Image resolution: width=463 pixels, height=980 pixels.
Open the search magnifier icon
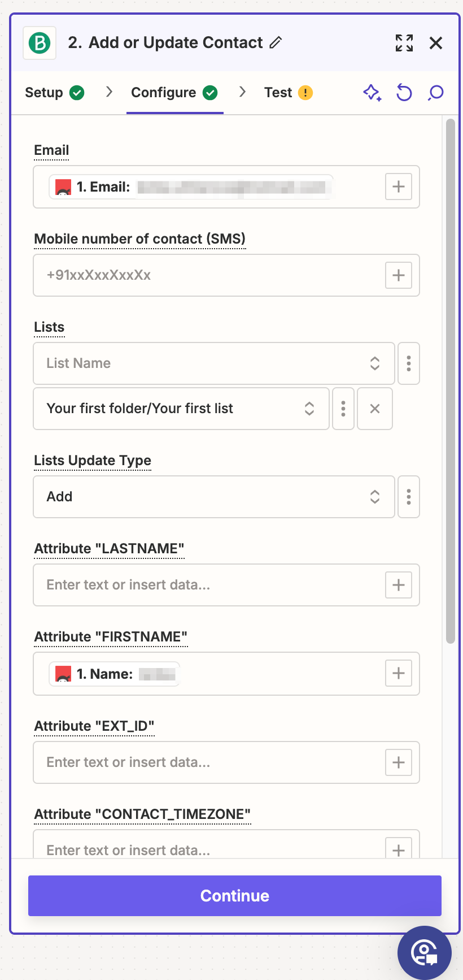(435, 93)
